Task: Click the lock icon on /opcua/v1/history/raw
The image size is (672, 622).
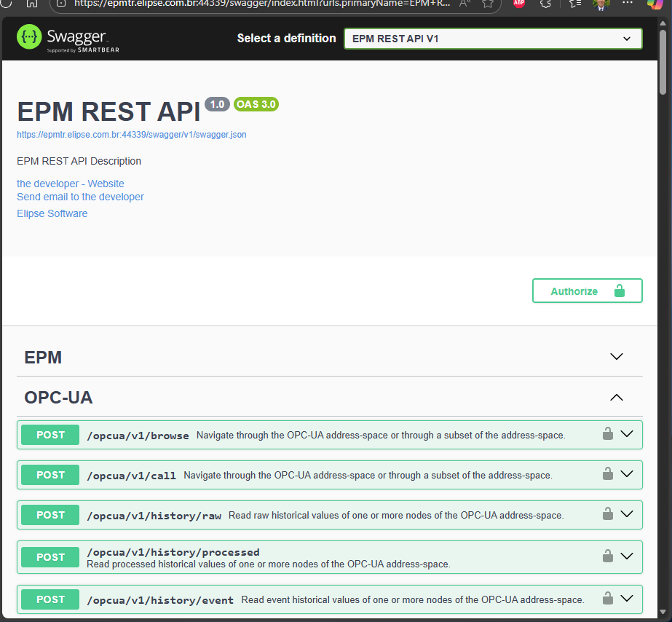Action: 607,514
